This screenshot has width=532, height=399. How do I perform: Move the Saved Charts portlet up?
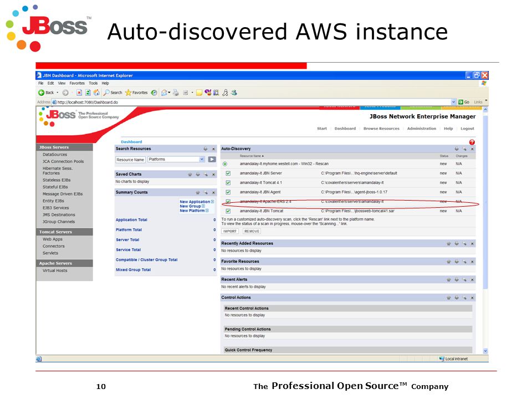click(190, 175)
